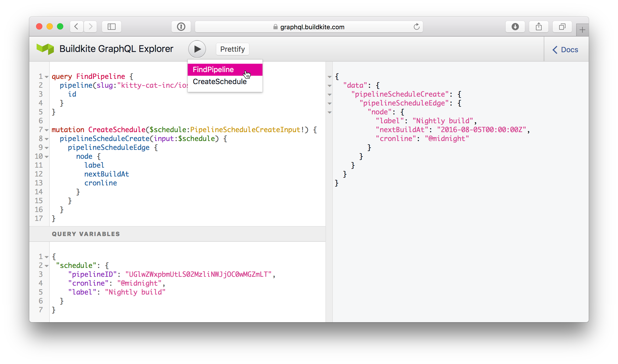Collapse the result root brace fold arrow

[330, 77]
